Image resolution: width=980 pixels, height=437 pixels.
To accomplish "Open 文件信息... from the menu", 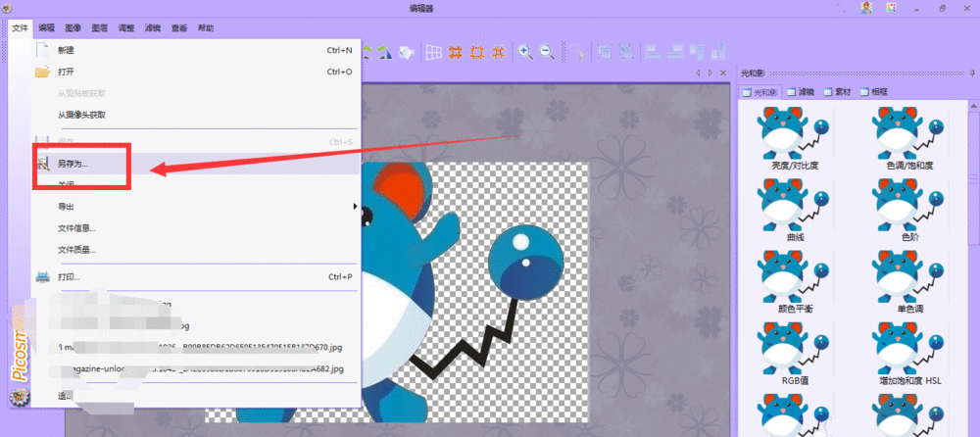I will pos(76,228).
